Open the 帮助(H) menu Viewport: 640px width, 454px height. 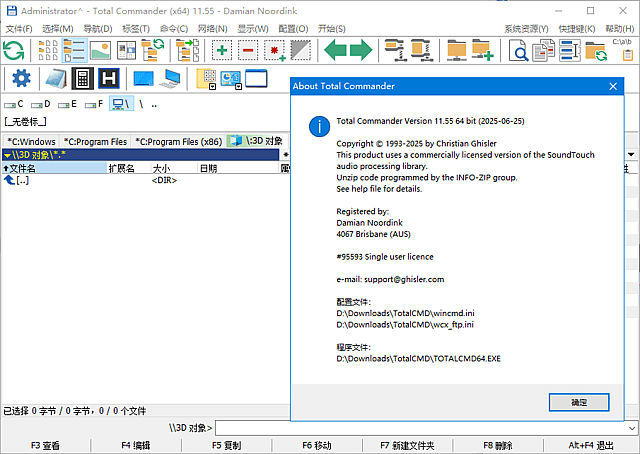[x=620, y=29]
